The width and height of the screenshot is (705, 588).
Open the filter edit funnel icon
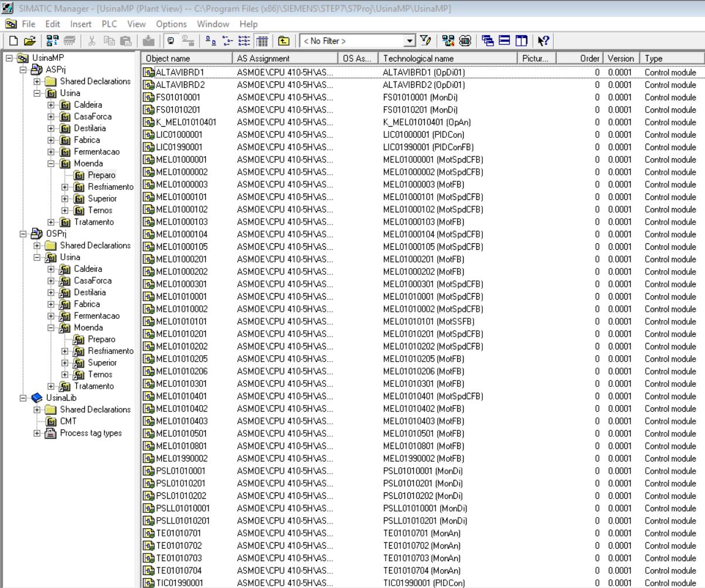[x=426, y=41]
